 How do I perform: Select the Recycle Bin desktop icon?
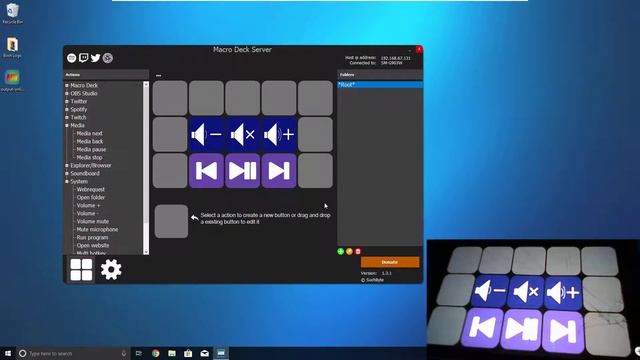pyautogui.click(x=13, y=13)
